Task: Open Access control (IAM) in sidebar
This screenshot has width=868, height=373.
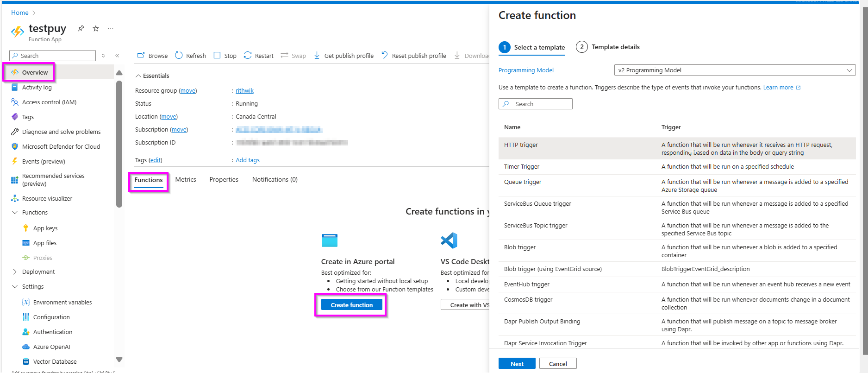Action: coord(49,102)
